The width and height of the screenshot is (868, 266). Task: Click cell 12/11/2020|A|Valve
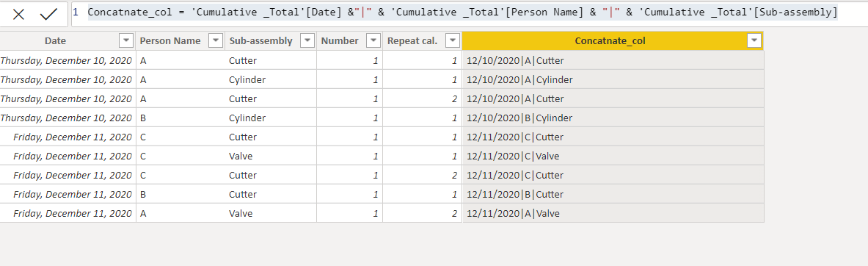click(x=613, y=213)
